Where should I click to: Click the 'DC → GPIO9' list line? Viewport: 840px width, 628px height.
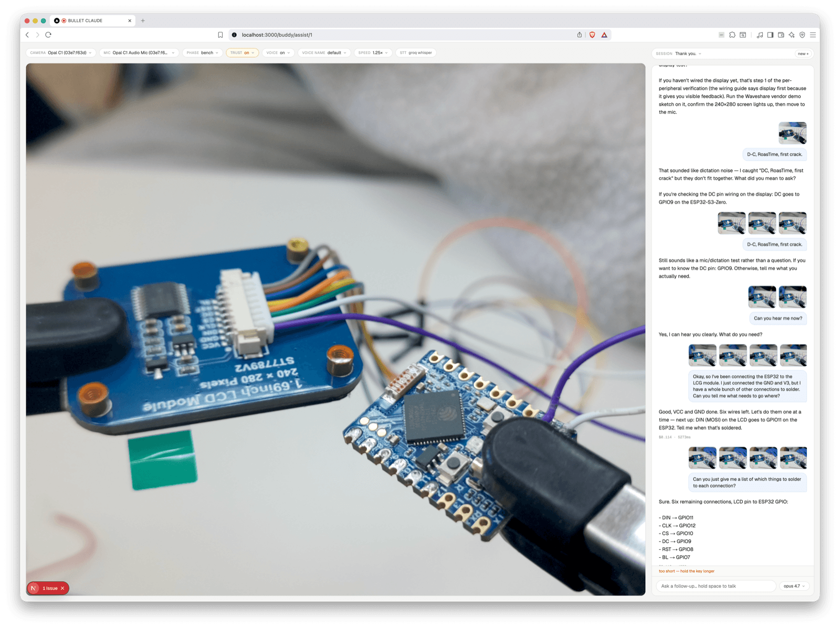tap(675, 541)
